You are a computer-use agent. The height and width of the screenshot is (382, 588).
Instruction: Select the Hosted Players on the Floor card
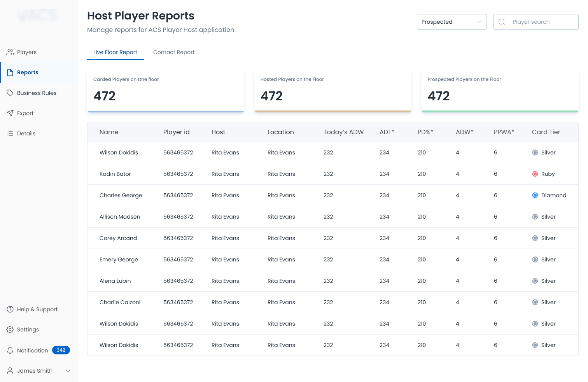[332, 91]
